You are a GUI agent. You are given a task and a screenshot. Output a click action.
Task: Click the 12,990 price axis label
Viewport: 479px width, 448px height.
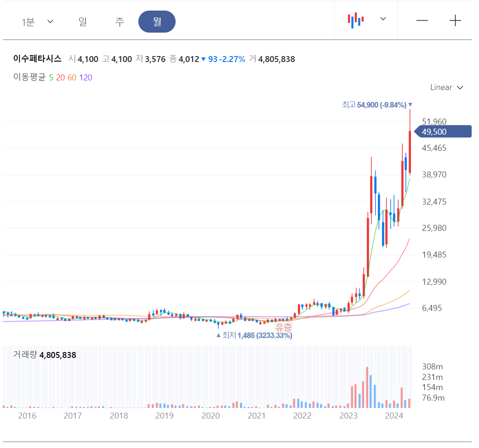click(x=434, y=282)
